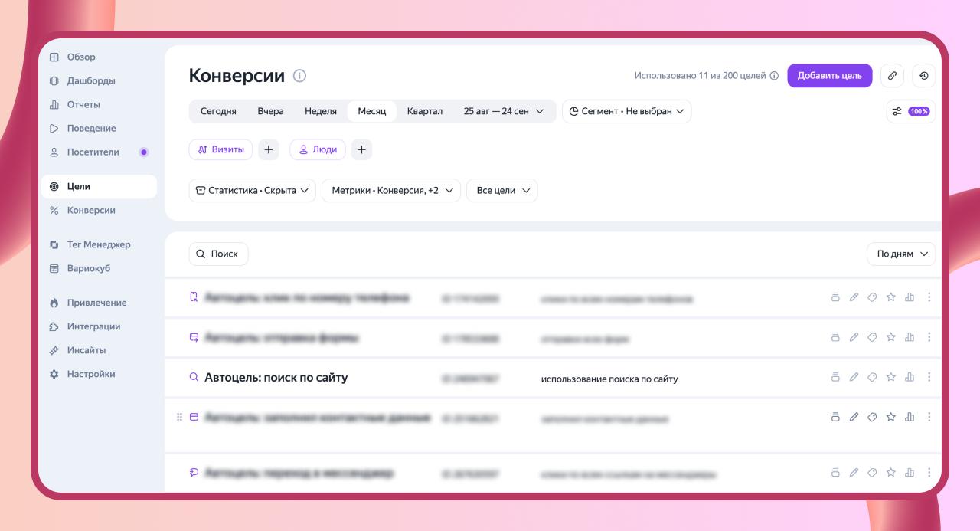
Task: Open chart icon in 'заполнил контактные данные' row
Action: point(910,417)
